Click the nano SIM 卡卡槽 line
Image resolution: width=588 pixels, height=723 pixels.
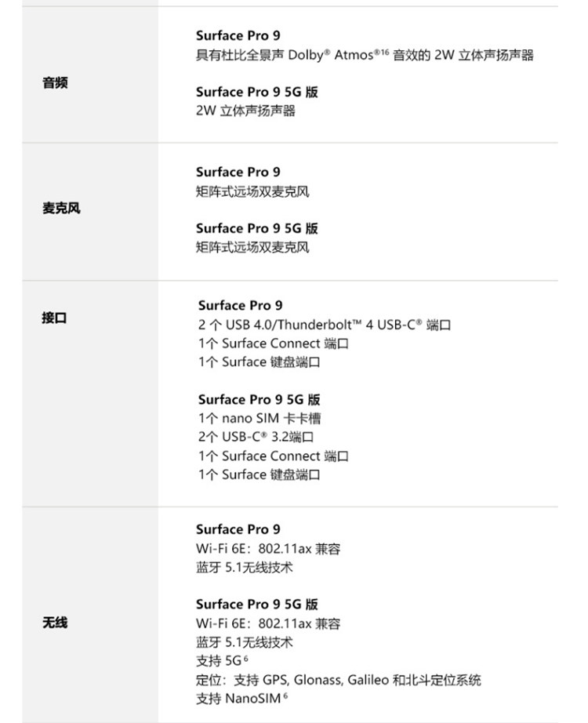click(x=260, y=419)
